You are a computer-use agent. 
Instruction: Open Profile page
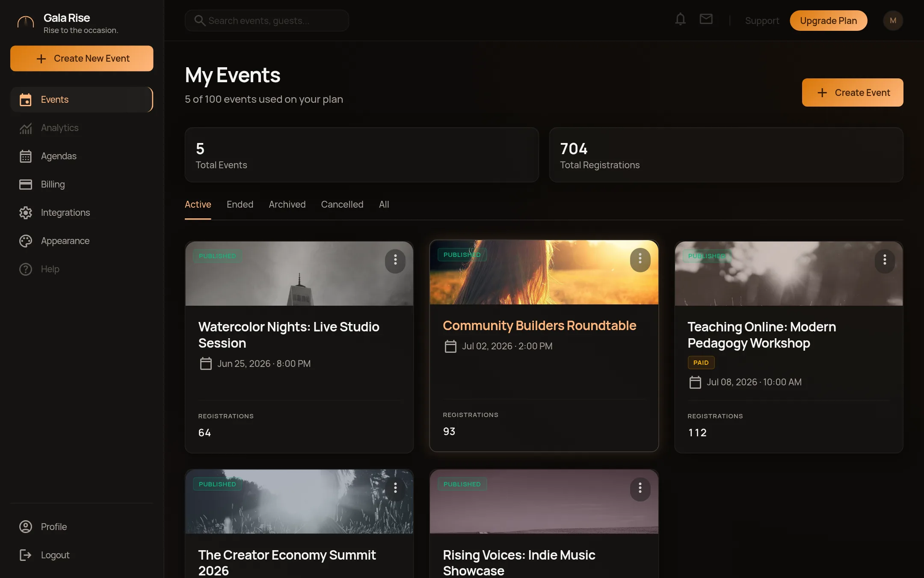coord(82,527)
